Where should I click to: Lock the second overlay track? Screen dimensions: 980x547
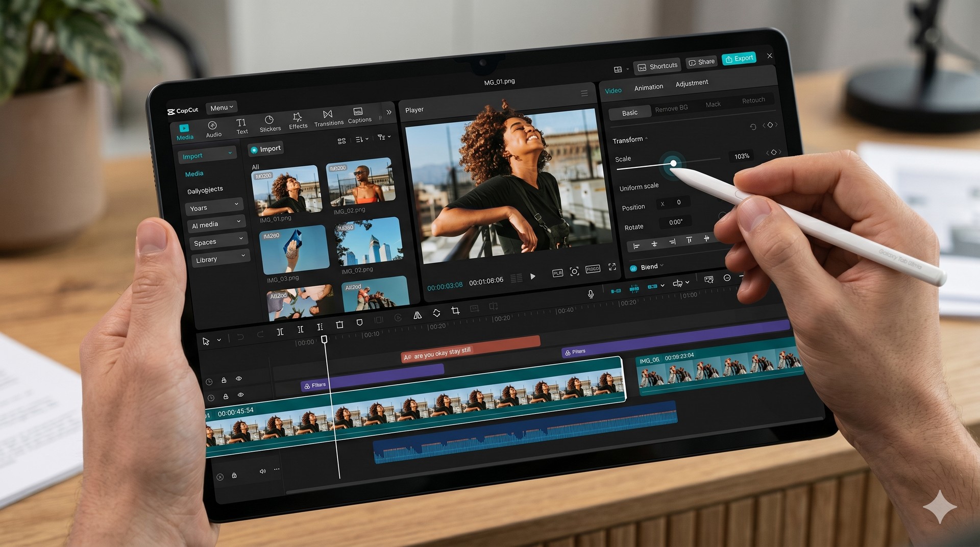point(226,396)
